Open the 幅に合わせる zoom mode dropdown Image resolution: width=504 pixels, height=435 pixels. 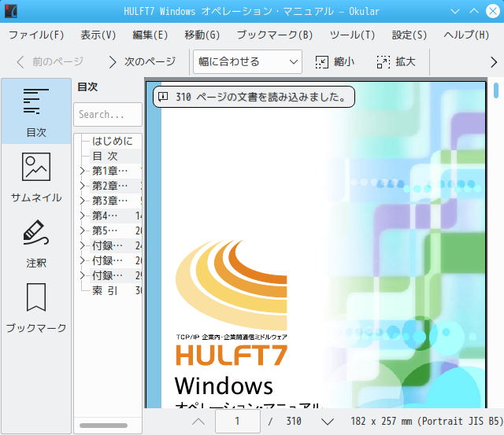(x=247, y=61)
